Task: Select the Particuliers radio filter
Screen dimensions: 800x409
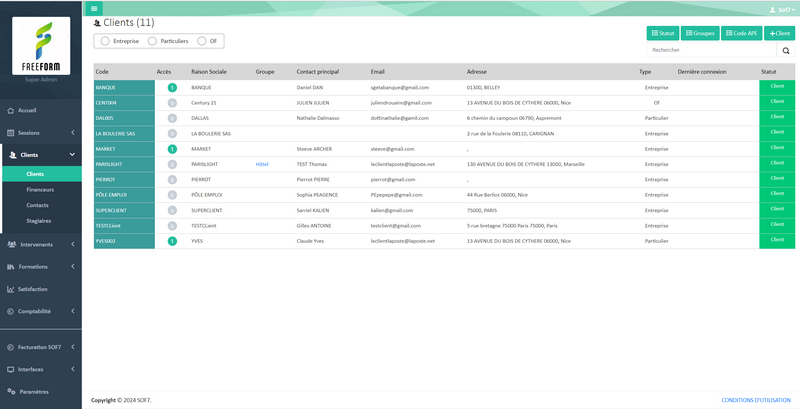Action: coord(152,41)
